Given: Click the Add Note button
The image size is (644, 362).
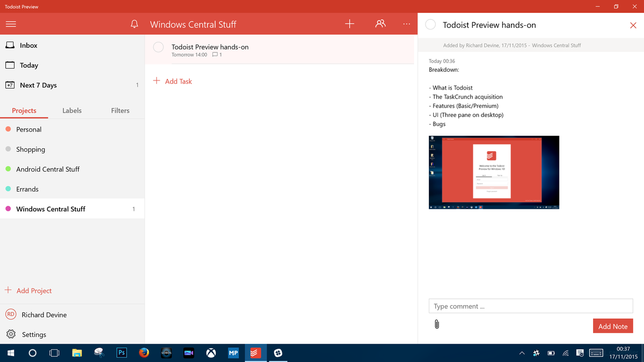Looking at the screenshot, I should 613,326.
